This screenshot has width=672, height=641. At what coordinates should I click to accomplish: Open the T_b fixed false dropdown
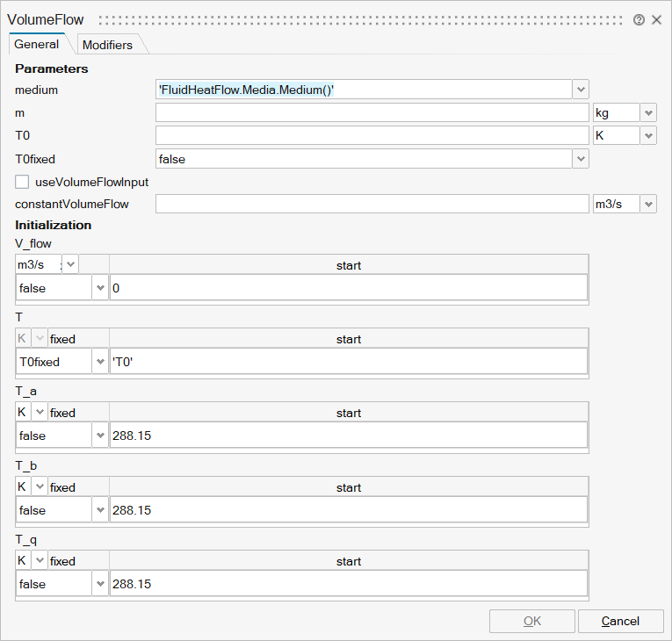click(99, 510)
